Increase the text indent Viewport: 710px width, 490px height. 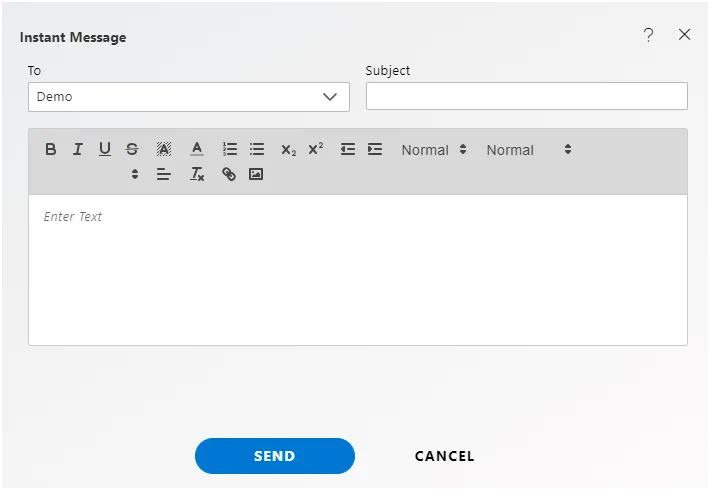click(375, 149)
